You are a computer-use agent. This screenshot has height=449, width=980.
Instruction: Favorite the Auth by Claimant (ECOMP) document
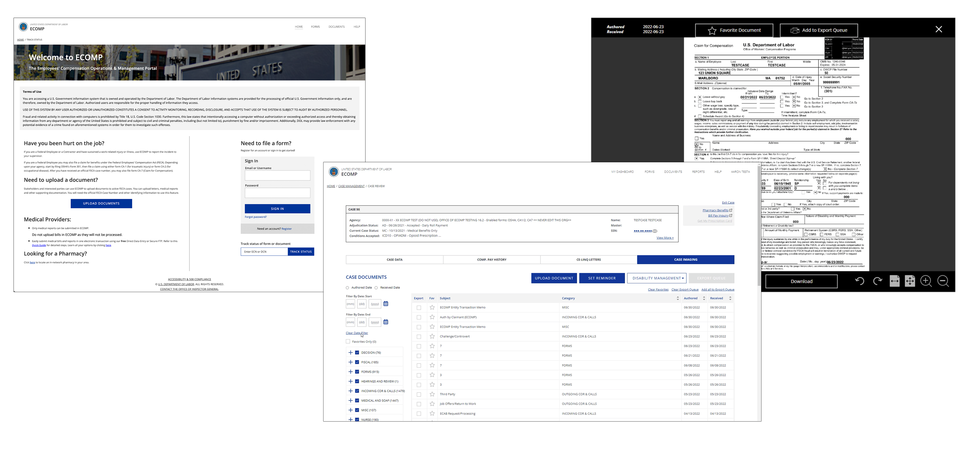pos(432,317)
